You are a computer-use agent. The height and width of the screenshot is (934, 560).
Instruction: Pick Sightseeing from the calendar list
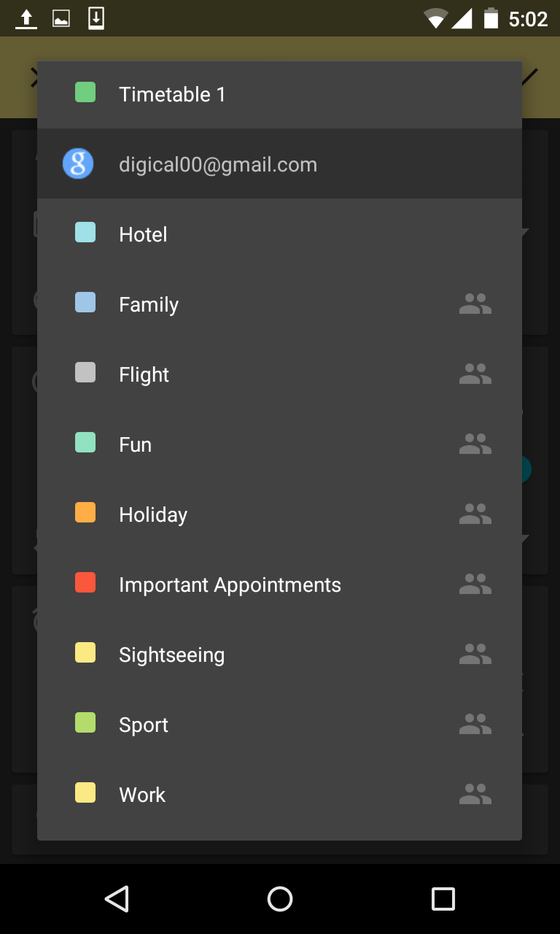(171, 655)
